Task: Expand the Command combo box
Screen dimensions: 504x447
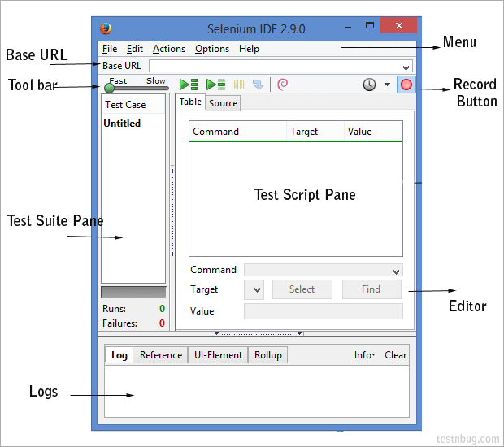Action: tap(397, 272)
